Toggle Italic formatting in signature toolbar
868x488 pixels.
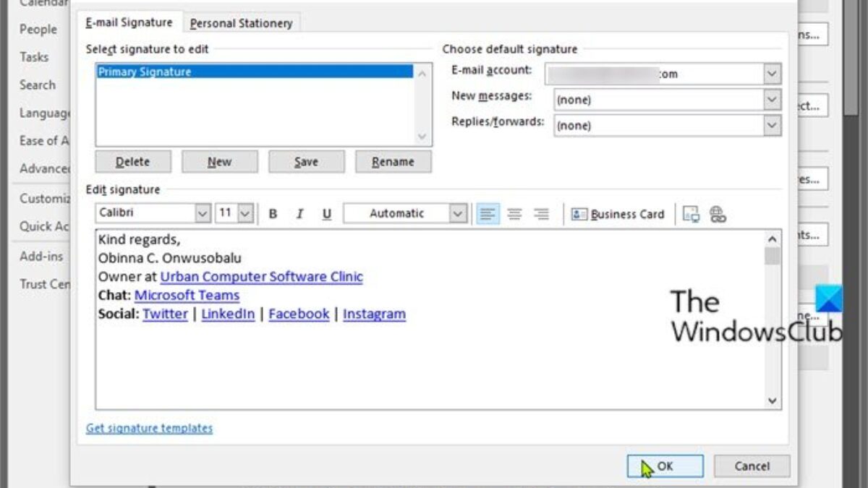(299, 214)
